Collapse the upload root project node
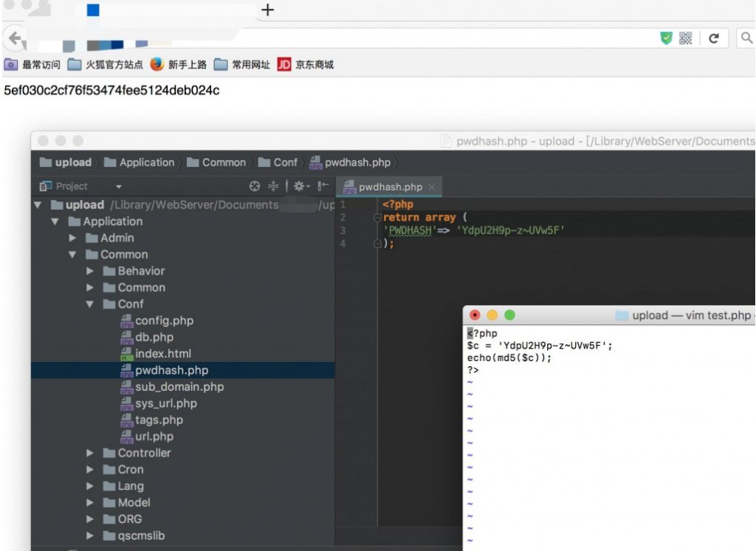The width and height of the screenshot is (756, 551). (x=38, y=205)
